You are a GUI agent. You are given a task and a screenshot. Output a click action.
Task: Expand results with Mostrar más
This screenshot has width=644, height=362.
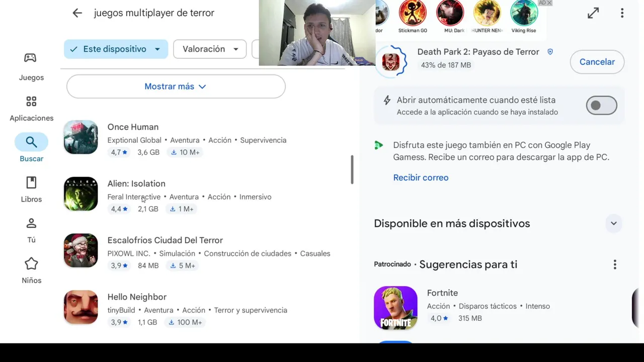pos(176,86)
